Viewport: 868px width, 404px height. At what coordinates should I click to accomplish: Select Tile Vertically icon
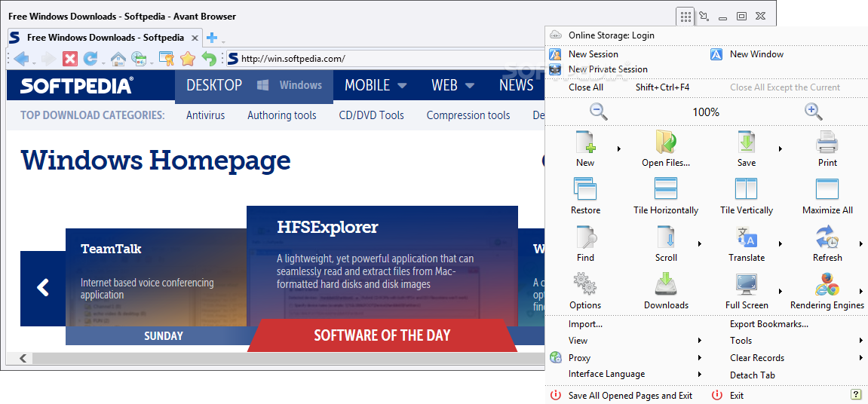[747, 188]
